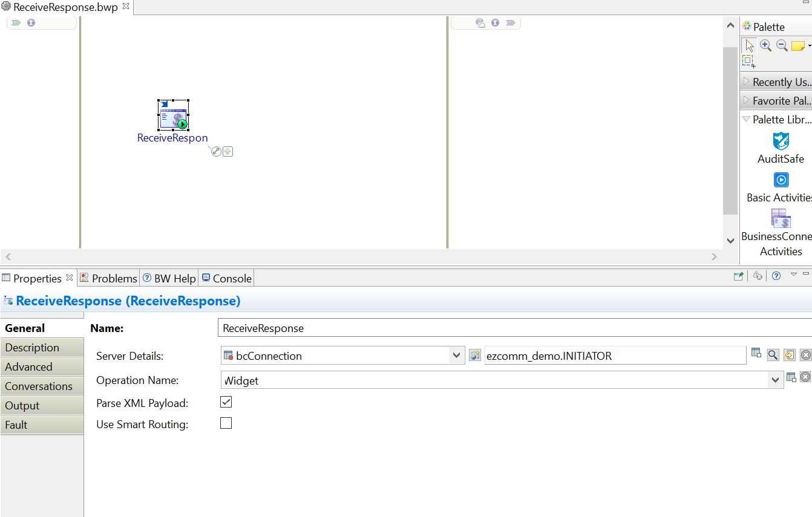Click the purple info icon in left interface bar
Screen dimensions: 812x517
click(x=31, y=23)
